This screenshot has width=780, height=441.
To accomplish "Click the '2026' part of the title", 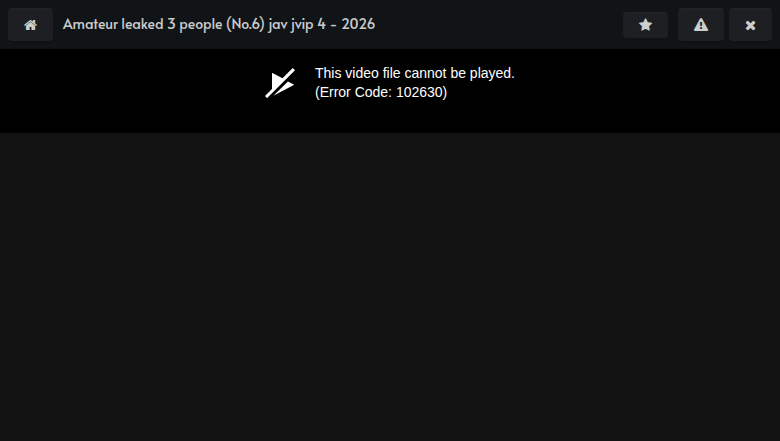I will 358,24.
